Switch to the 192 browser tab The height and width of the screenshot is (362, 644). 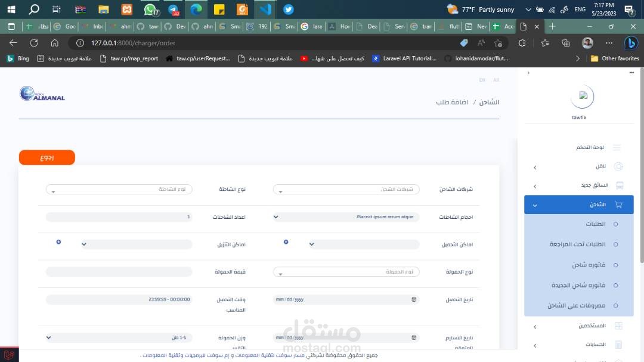pyautogui.click(x=257, y=26)
